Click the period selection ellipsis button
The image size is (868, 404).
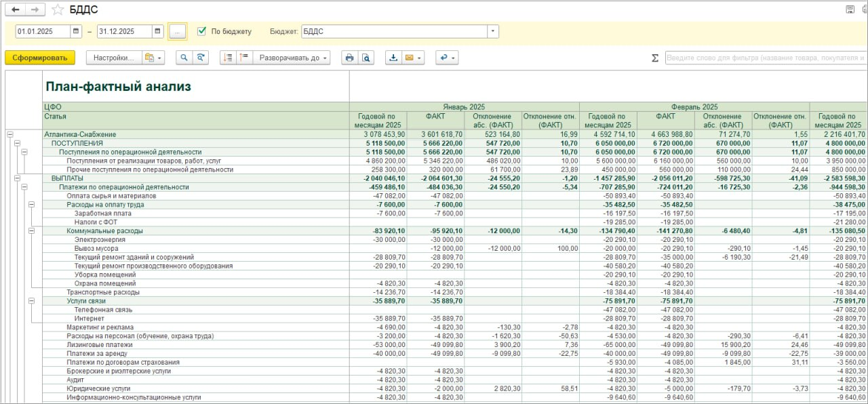(x=177, y=31)
